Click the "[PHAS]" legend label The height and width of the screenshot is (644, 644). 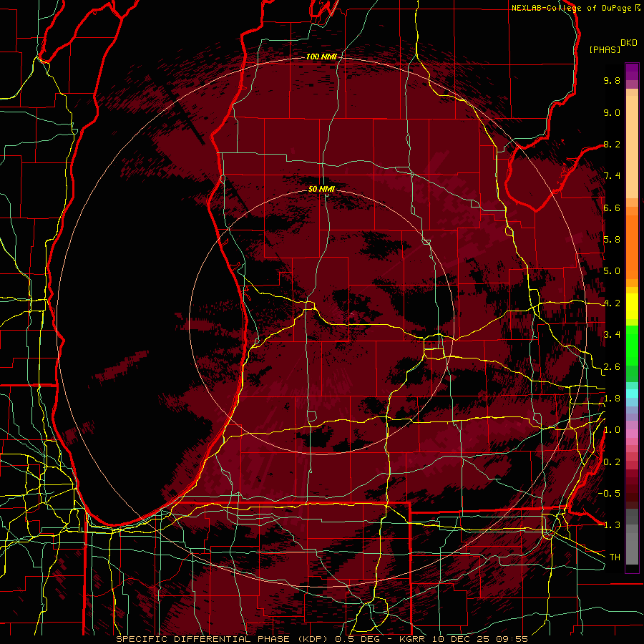point(605,50)
